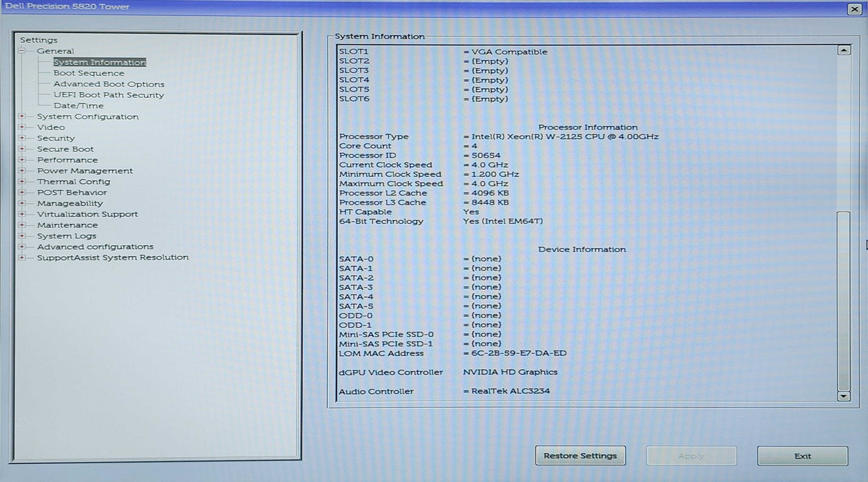868x482 pixels.
Task: Click the System Information scrollbar thumb
Action: tap(843, 300)
